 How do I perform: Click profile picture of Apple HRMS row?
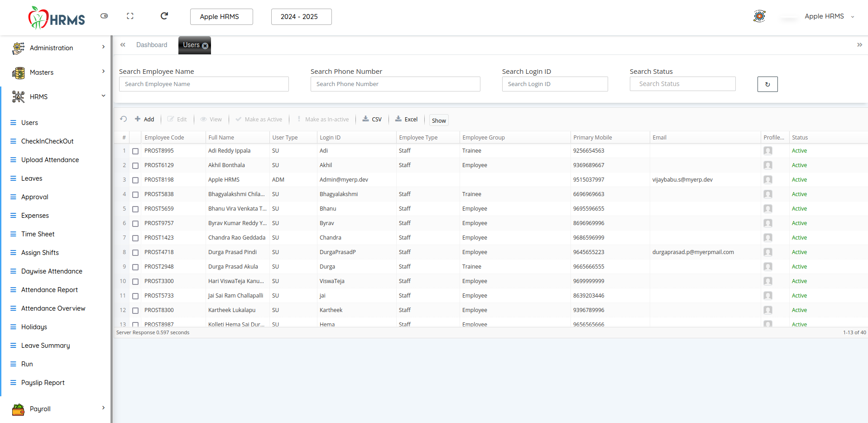(768, 180)
